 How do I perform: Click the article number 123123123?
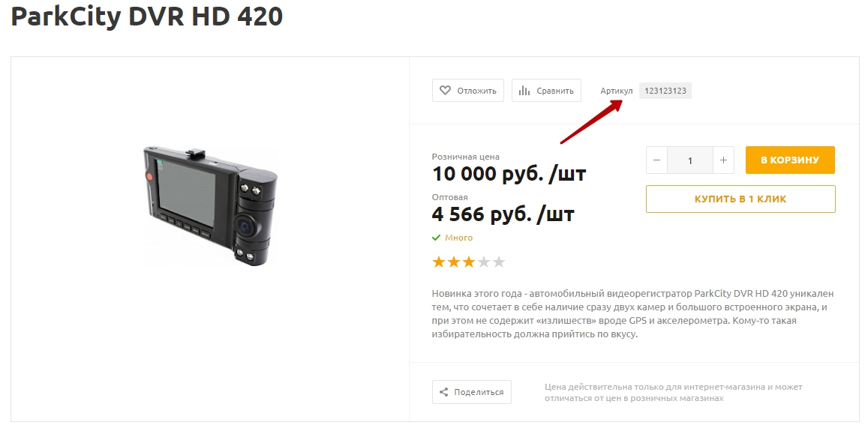pos(665,91)
